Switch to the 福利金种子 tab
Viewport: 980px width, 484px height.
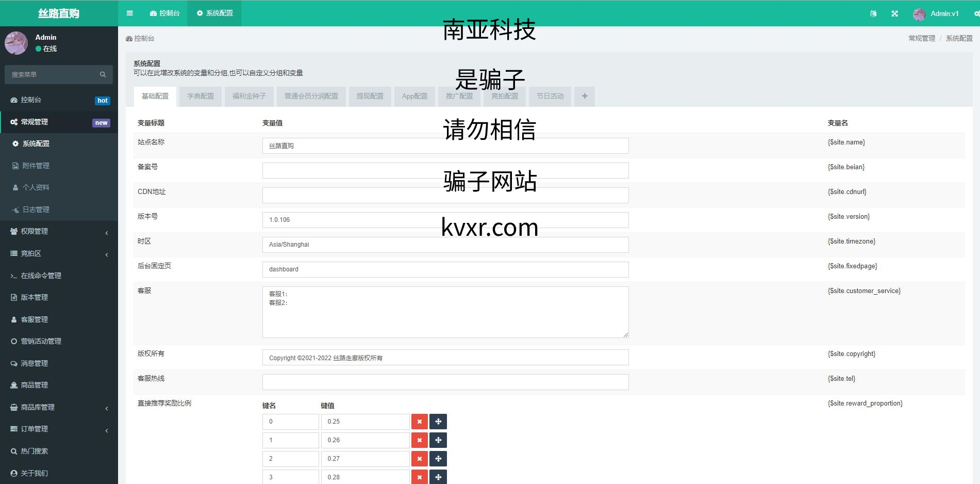(249, 96)
